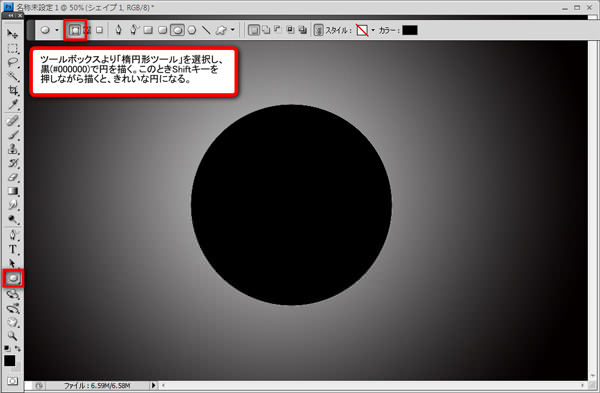Image resolution: width=600 pixels, height=393 pixels.
Task: Click the vertical scrollbar down arrow
Action: (593, 376)
